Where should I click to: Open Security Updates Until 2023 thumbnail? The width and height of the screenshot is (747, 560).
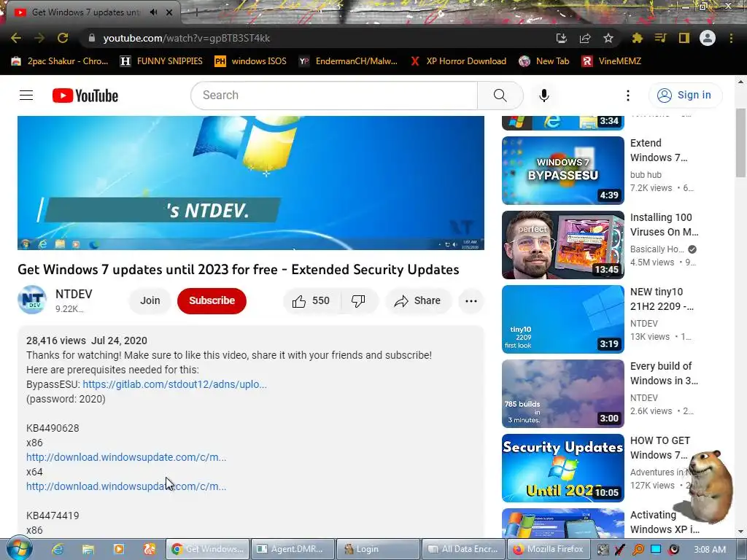click(562, 467)
